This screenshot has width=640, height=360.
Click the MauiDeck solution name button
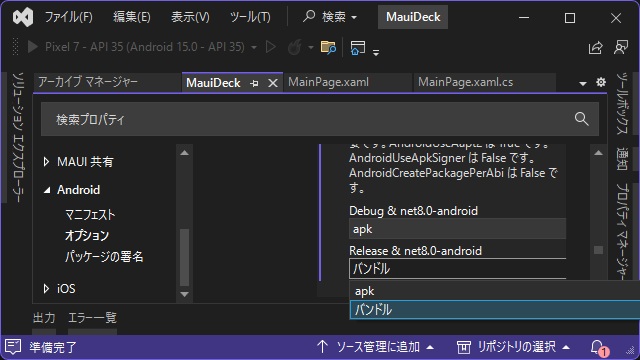click(x=413, y=17)
